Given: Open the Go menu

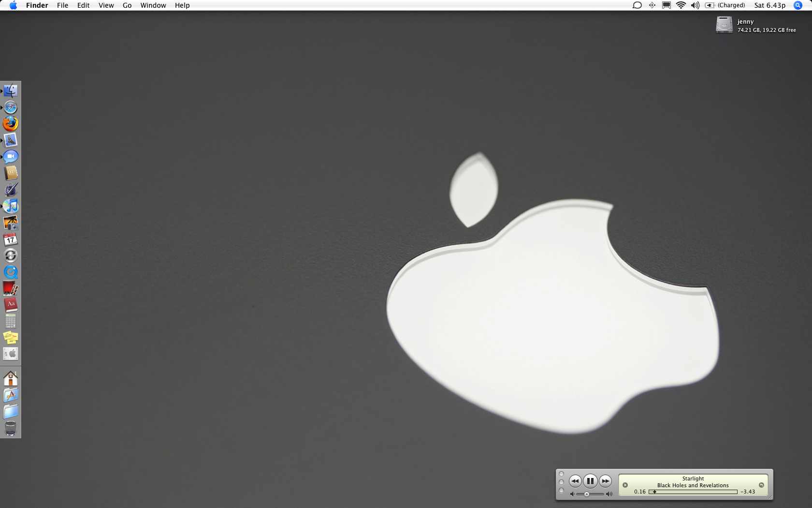Looking at the screenshot, I should pyautogui.click(x=127, y=5).
